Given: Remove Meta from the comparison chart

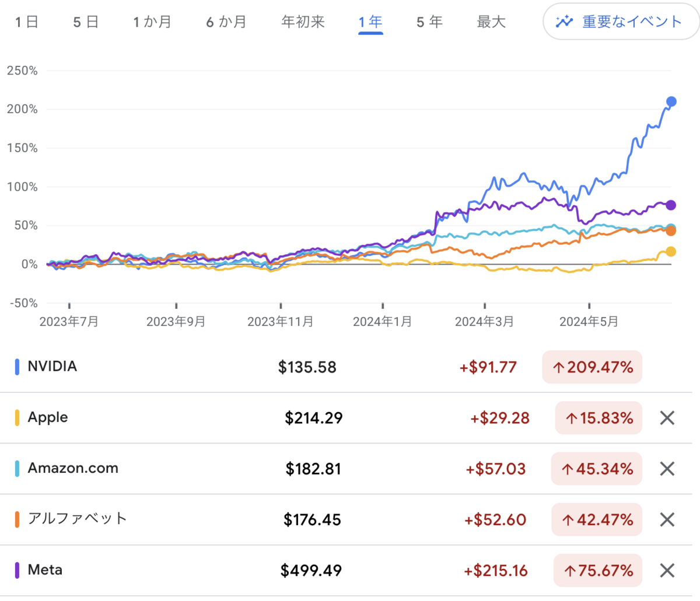Looking at the screenshot, I should [668, 570].
